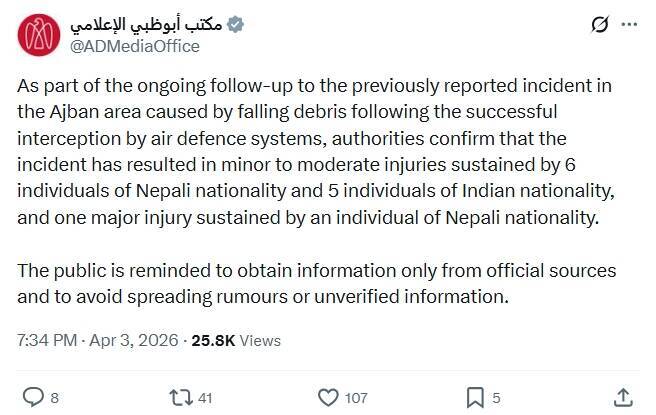Click the like count 107
This screenshot has width=656, height=415.
click(x=356, y=398)
